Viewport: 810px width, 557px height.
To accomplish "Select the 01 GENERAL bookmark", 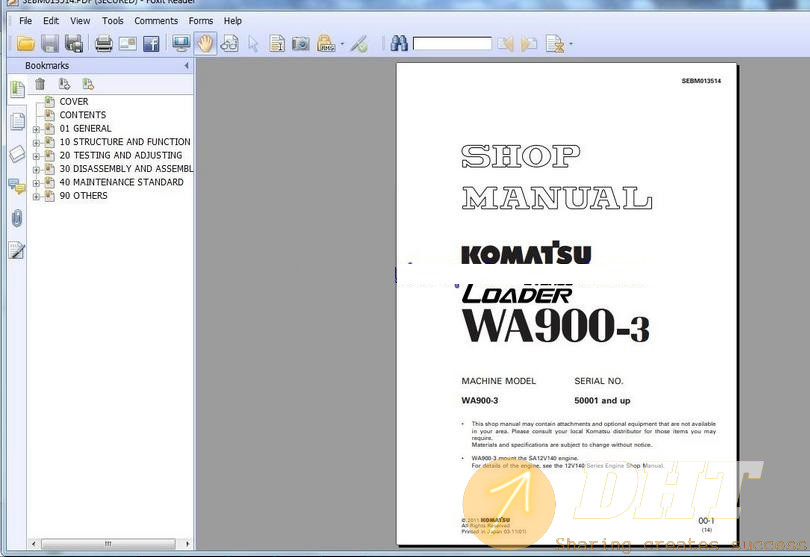I will tap(85, 128).
